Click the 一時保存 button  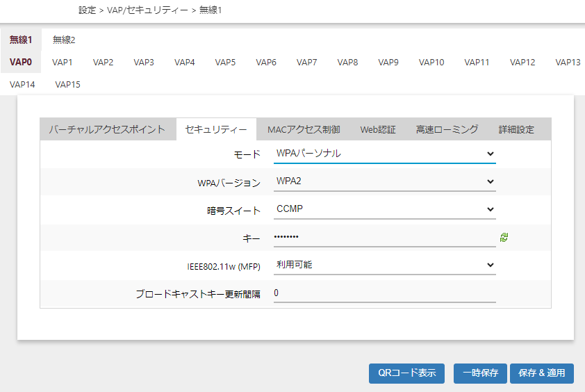480,373
